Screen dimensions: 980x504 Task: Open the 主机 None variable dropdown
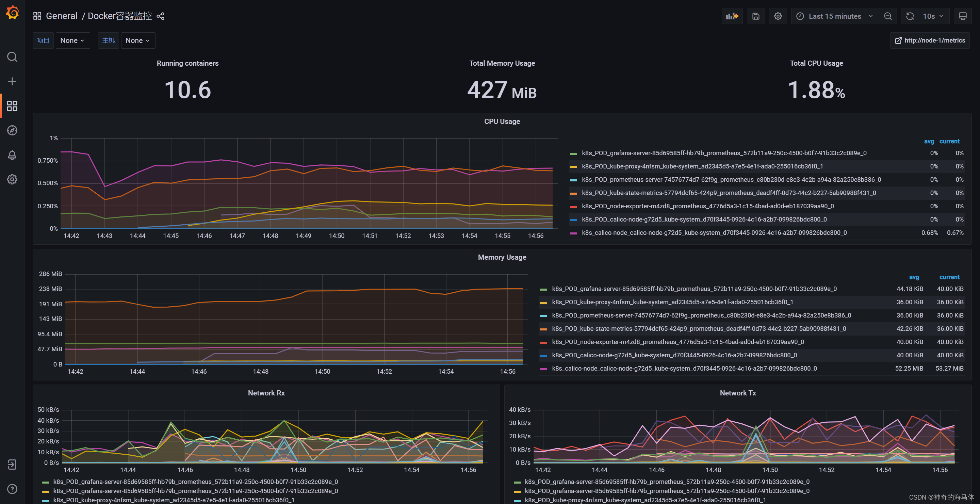pos(138,40)
